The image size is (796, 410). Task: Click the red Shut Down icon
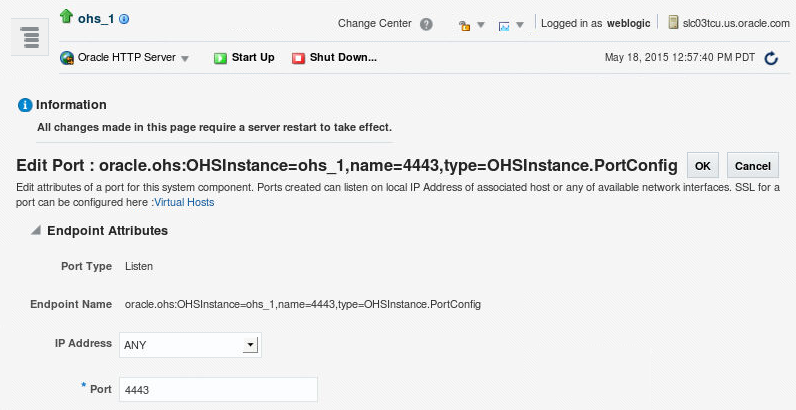(x=298, y=58)
